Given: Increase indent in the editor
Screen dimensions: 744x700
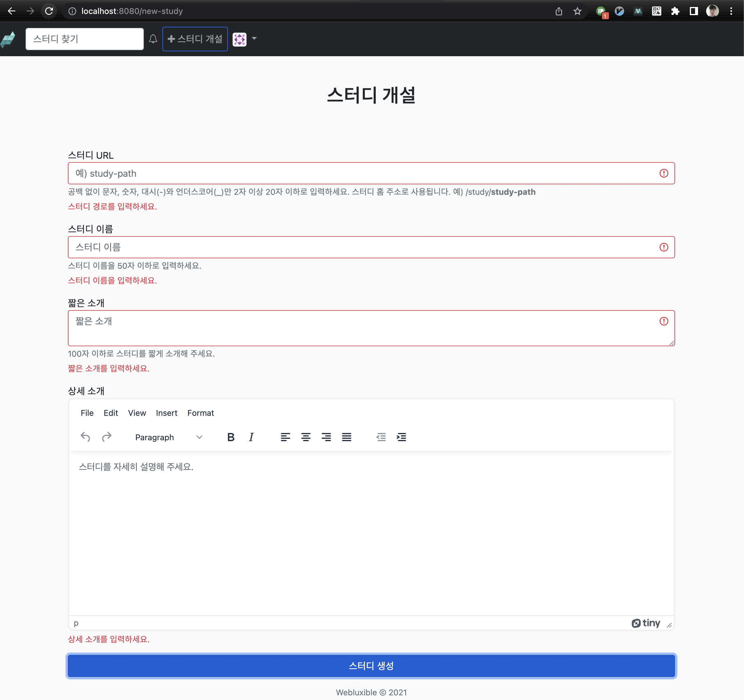Looking at the screenshot, I should pyautogui.click(x=401, y=437).
